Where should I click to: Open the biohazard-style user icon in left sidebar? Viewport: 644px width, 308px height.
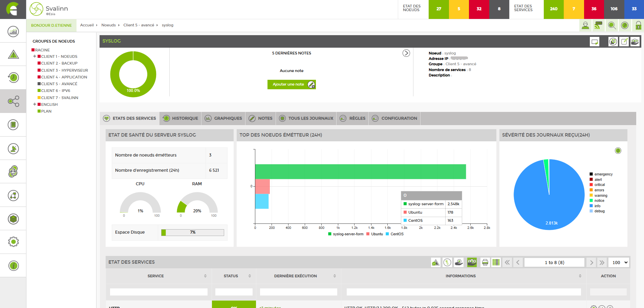coord(13,172)
